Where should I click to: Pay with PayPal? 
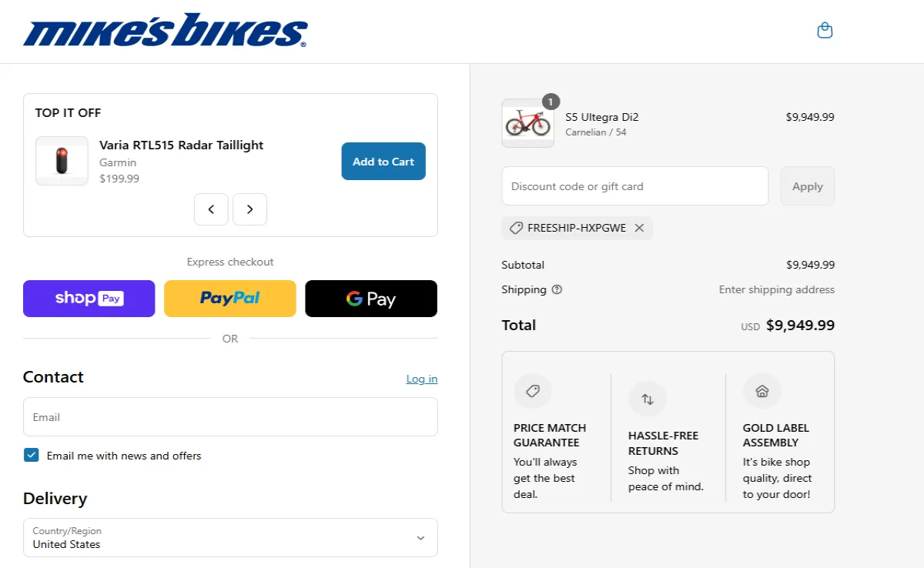229,299
